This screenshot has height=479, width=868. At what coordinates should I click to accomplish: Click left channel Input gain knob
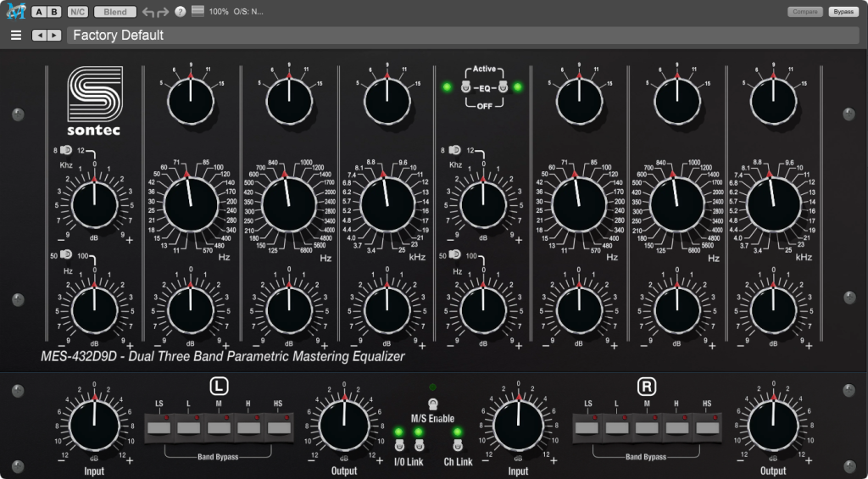(x=95, y=426)
